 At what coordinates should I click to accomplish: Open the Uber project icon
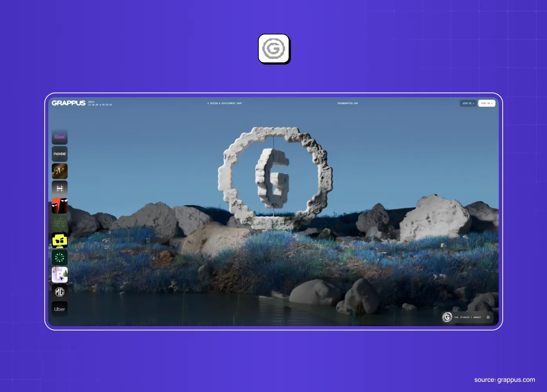60,309
